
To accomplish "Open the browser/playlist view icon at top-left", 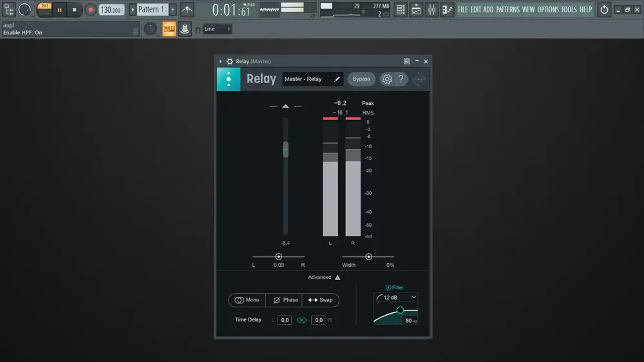I will [x=8, y=10].
